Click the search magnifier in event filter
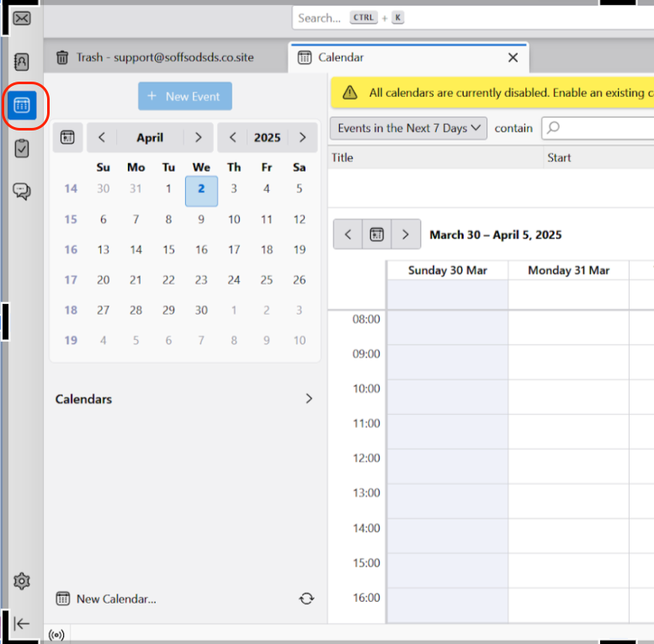 pos(554,128)
